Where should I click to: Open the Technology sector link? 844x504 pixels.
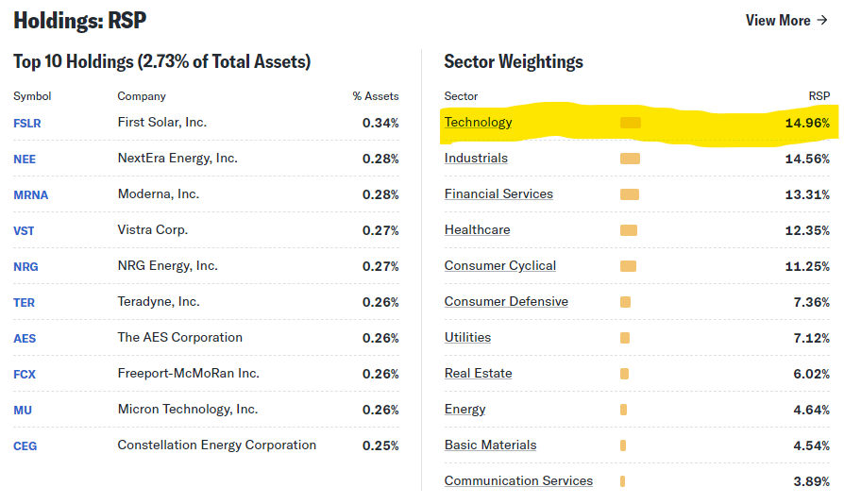(478, 123)
